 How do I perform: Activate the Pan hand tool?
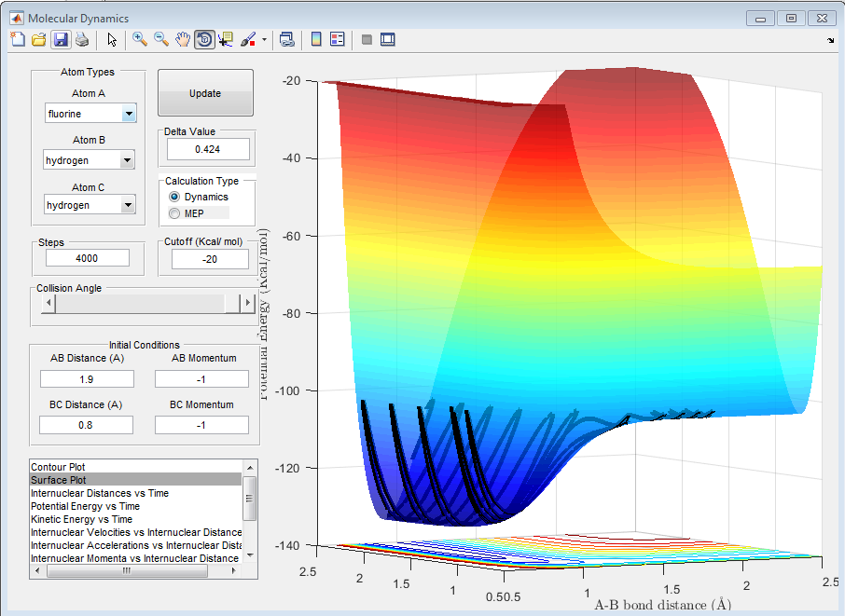pyautogui.click(x=183, y=39)
